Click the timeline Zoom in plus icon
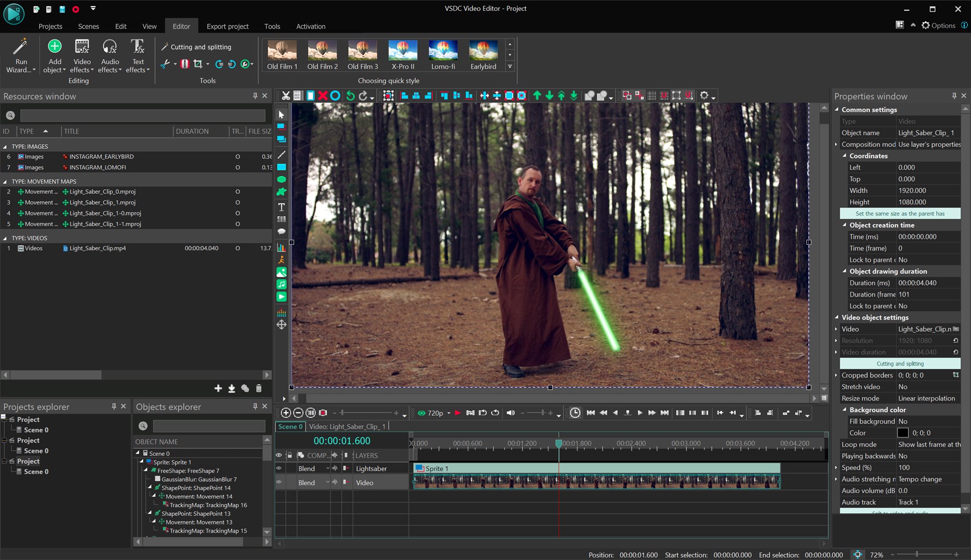The height and width of the screenshot is (560, 971). (285, 413)
